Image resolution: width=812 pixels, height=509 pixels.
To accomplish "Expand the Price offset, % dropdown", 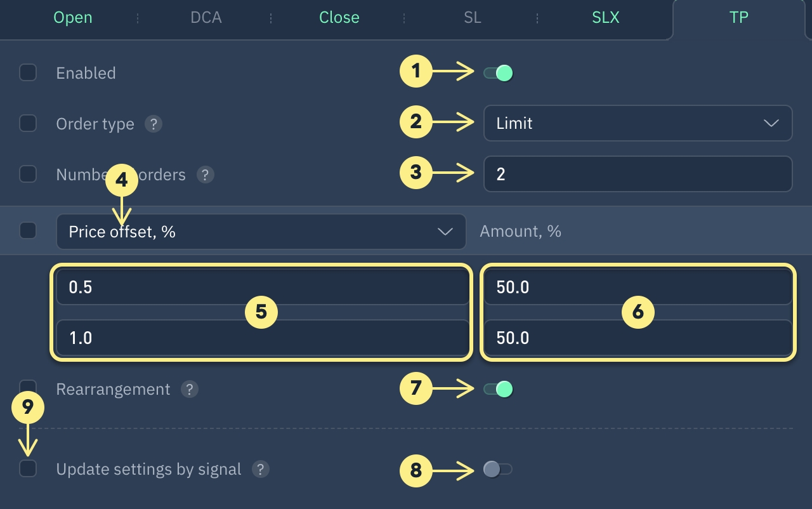I will point(261,232).
